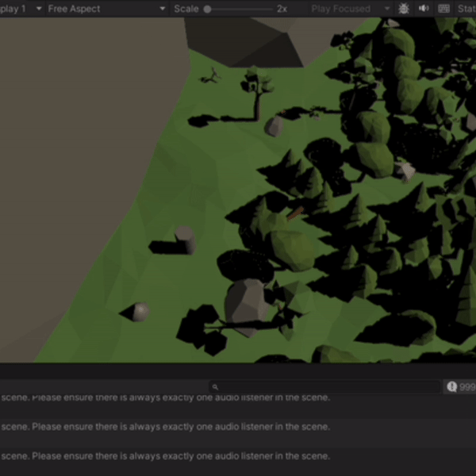The height and width of the screenshot is (476, 476).
Task: Open the Display 1 dropdown
Action: 17,9
